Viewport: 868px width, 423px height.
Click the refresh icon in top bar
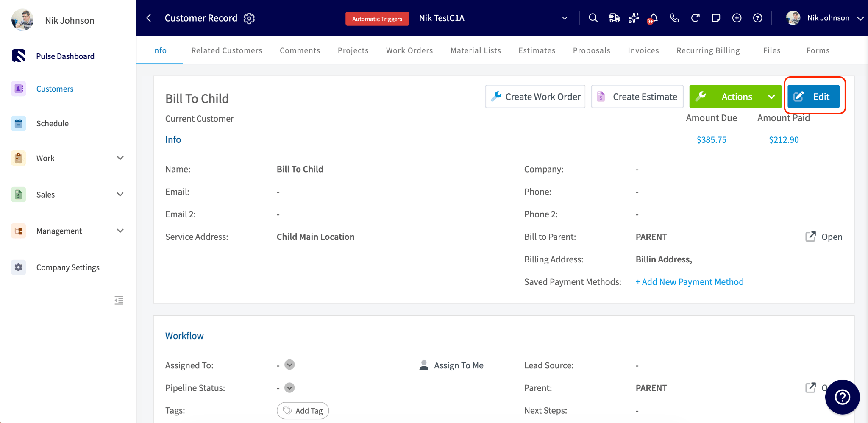click(x=695, y=18)
